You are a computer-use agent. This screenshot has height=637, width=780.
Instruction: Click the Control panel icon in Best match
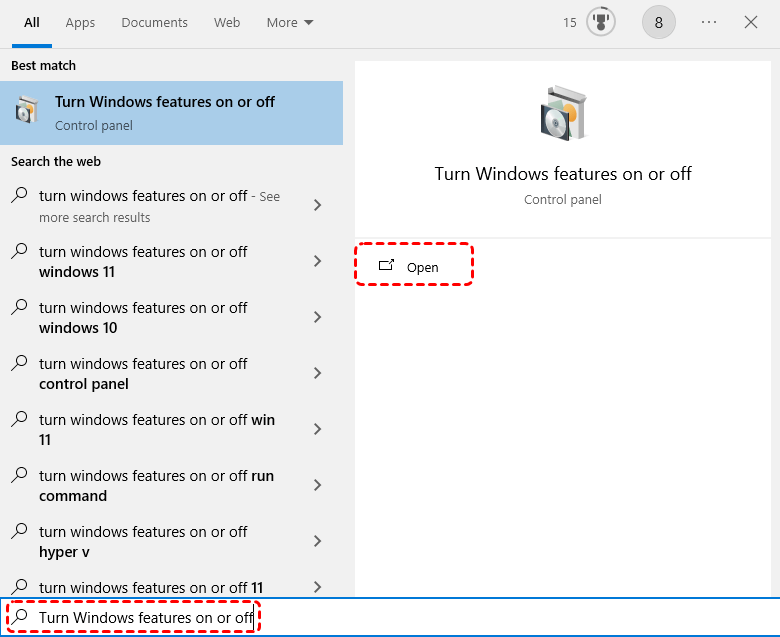pos(26,110)
